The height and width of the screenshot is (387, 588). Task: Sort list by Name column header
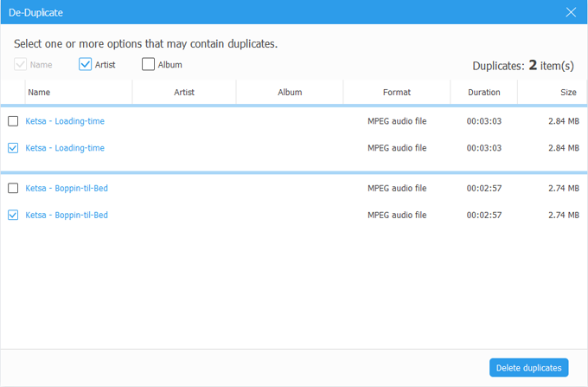tap(38, 92)
